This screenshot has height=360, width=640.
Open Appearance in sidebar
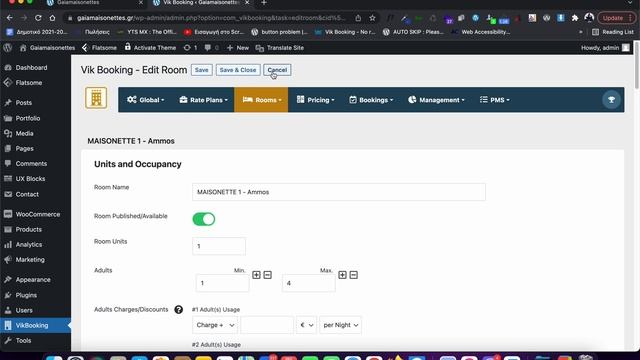click(33, 280)
